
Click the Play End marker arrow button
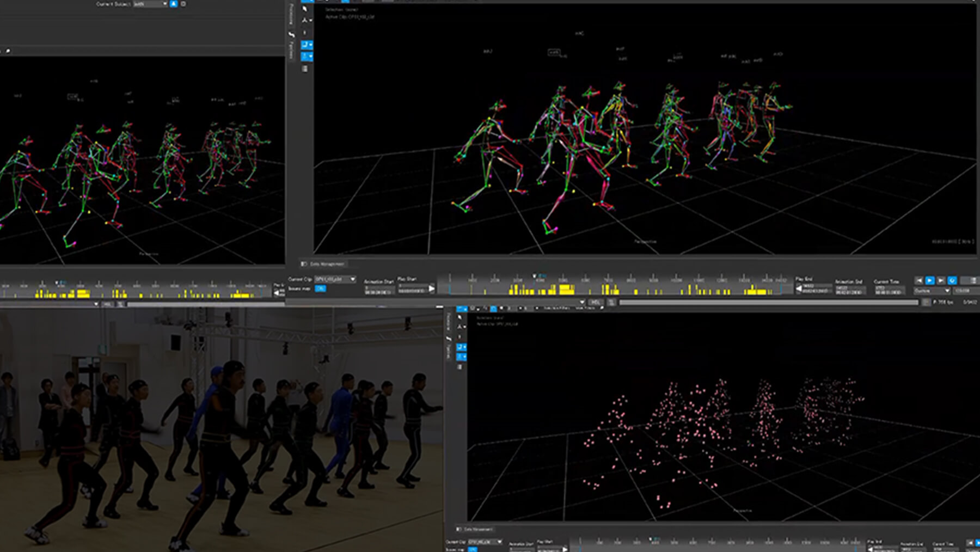tap(799, 289)
